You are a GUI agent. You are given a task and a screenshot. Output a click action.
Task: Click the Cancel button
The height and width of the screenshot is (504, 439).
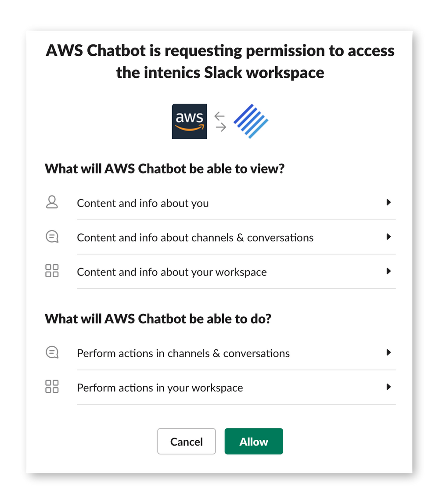click(x=186, y=441)
